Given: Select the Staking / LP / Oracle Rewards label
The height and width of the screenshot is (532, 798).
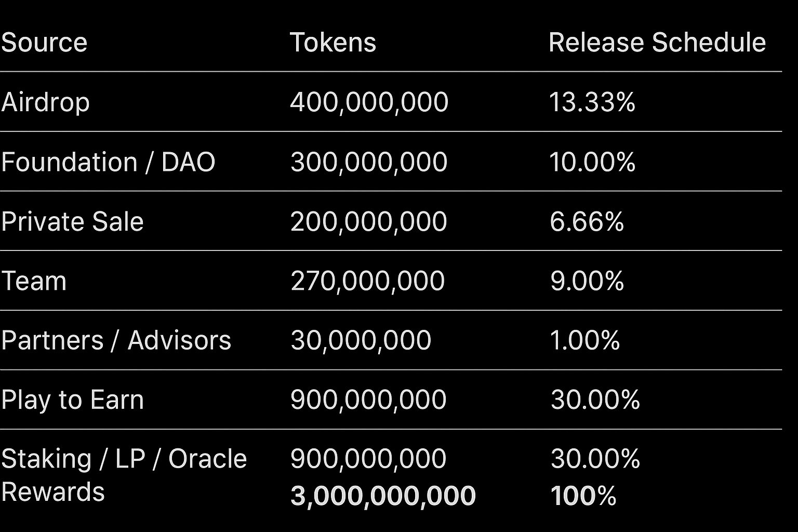Looking at the screenshot, I should pyautogui.click(x=124, y=474).
